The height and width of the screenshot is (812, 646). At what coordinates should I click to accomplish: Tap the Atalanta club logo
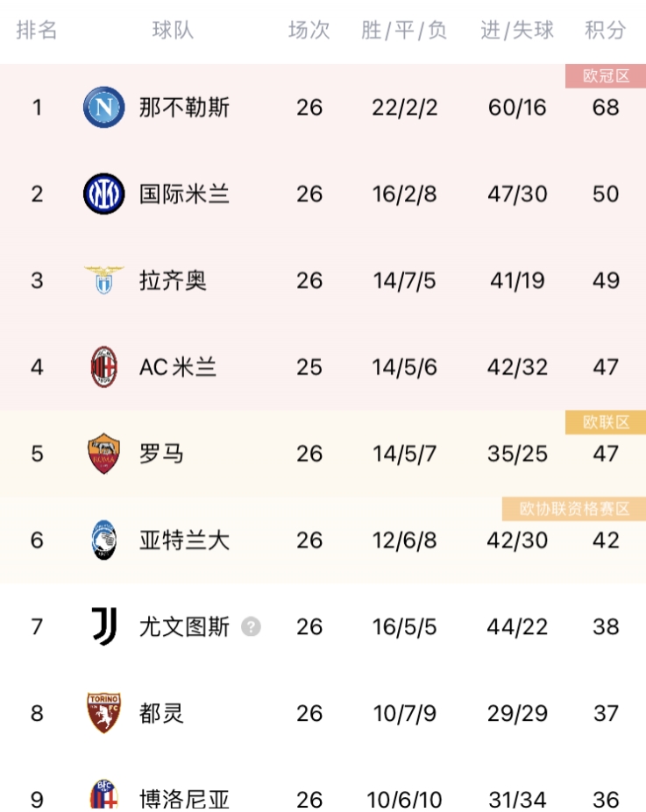tap(103, 540)
